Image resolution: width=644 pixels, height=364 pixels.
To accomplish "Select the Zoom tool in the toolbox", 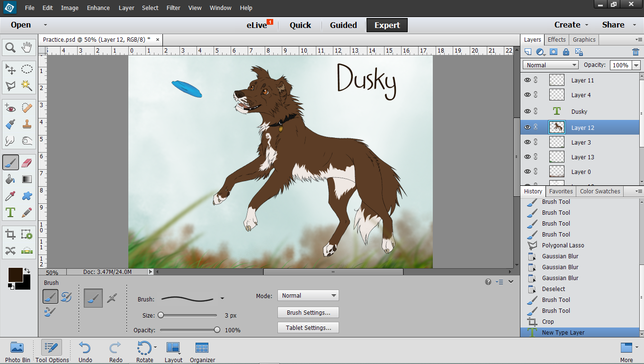I will point(10,47).
